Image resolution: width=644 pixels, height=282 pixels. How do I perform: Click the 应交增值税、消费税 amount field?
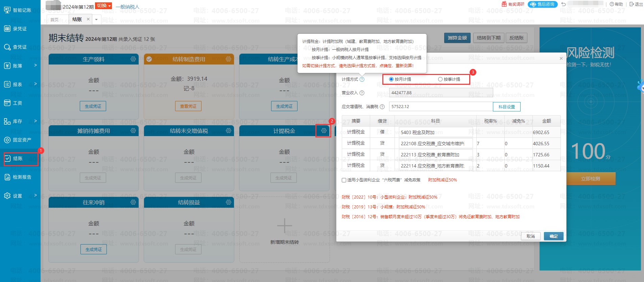pyautogui.click(x=440, y=107)
